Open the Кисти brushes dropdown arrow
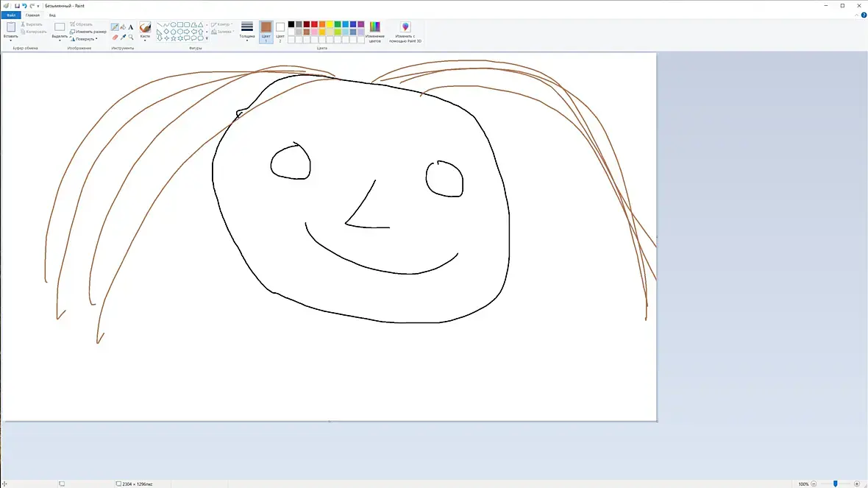The image size is (868, 488). (145, 40)
